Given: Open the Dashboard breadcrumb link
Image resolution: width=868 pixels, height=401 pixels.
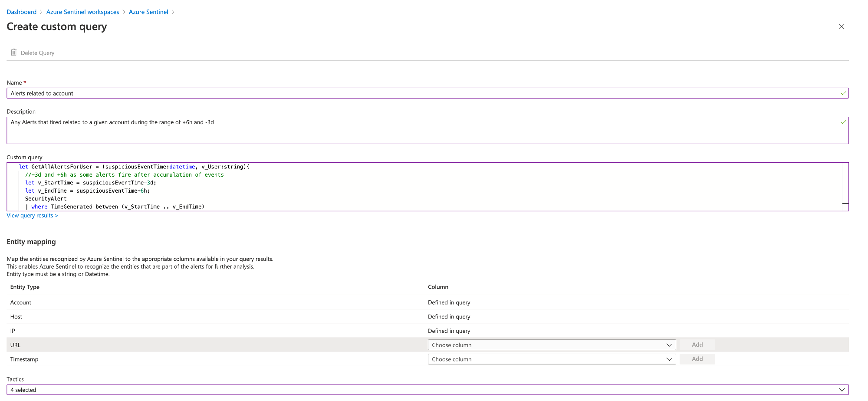Looking at the screenshot, I should coord(22,12).
